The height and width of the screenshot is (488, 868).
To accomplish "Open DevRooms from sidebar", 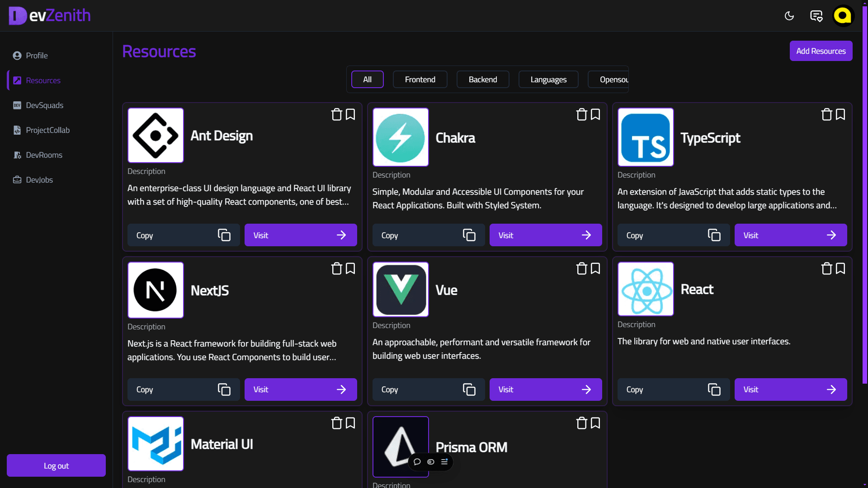I will 56,155.
